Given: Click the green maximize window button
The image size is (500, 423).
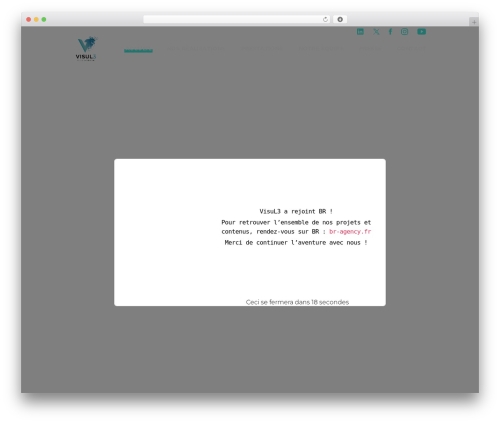Looking at the screenshot, I should tap(44, 19).
